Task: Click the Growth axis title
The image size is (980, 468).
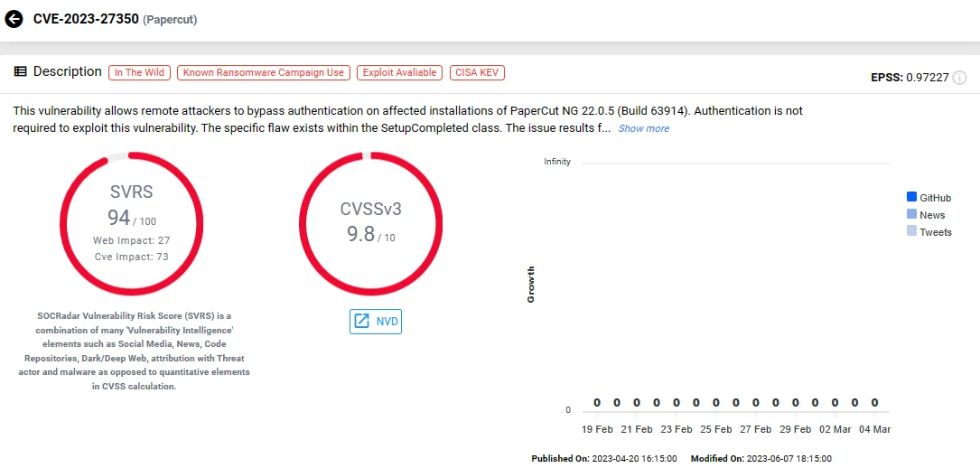Action: [531, 285]
